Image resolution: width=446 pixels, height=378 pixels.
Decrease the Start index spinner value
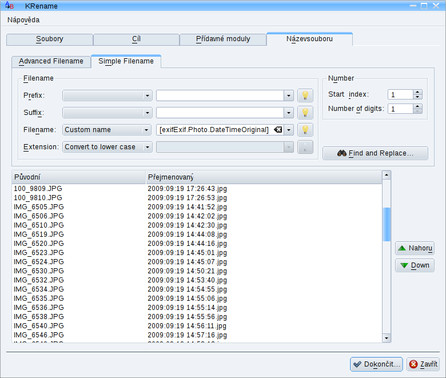[x=418, y=97]
